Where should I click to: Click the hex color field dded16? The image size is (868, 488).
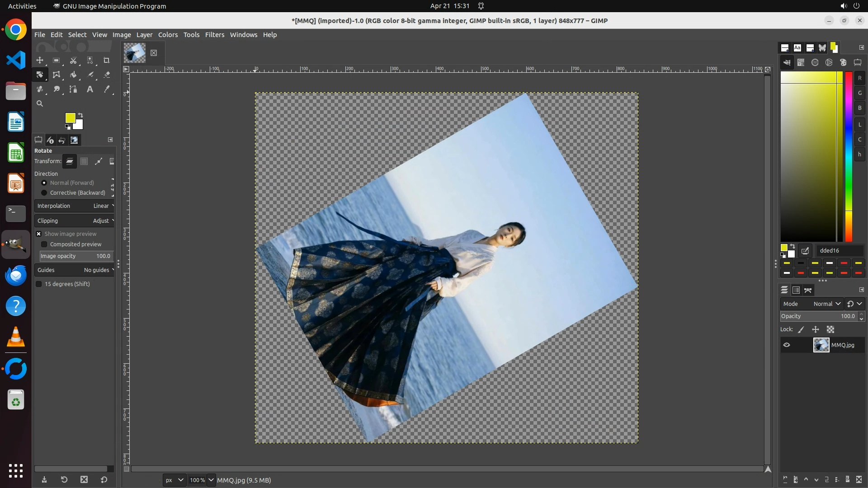[839, 251]
